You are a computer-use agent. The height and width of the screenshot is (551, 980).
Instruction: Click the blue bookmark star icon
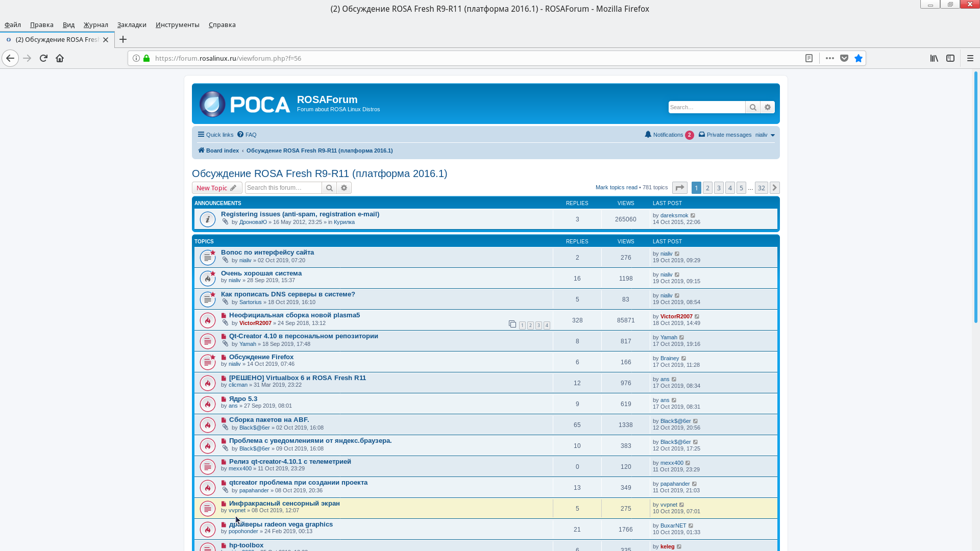click(x=859, y=58)
